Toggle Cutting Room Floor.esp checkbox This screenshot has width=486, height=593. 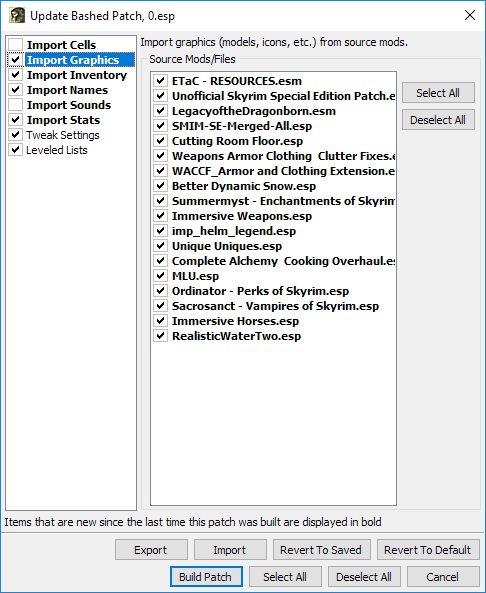coord(160,141)
